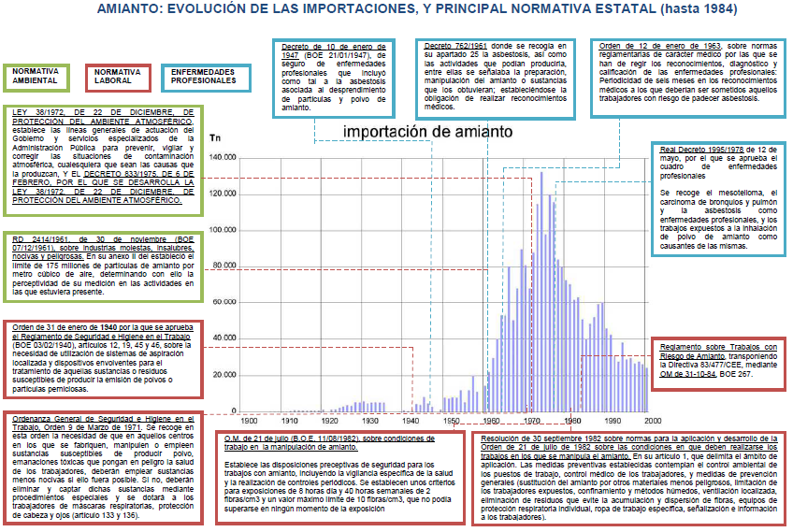Viewport: 793px width, 532px height.
Task: Click the 'Ordenanza General de Seguridad e Higiene' heading
Action: pos(102,422)
